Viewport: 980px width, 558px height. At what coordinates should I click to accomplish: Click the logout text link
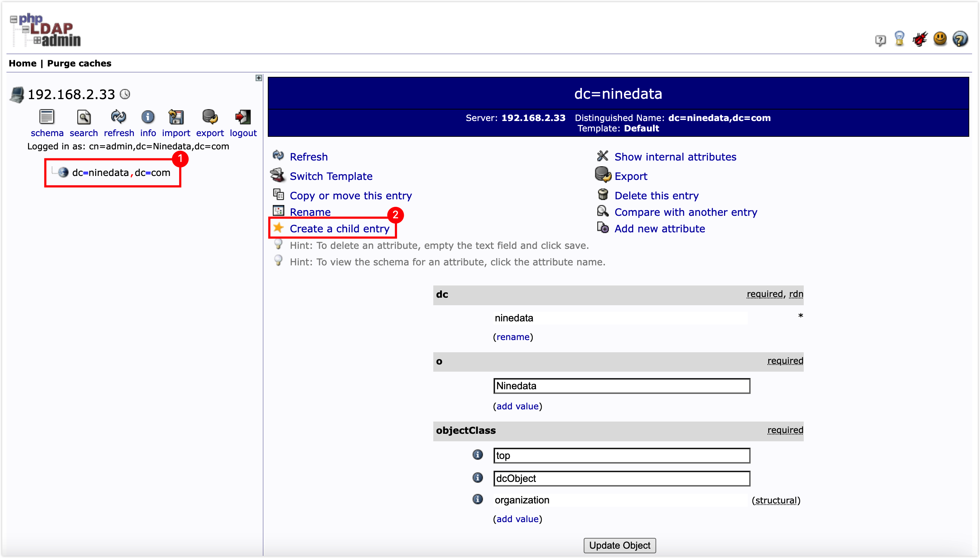(x=243, y=133)
